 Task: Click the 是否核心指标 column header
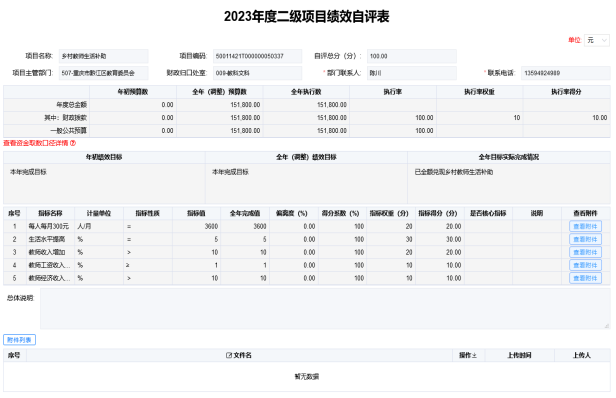pos(488,213)
